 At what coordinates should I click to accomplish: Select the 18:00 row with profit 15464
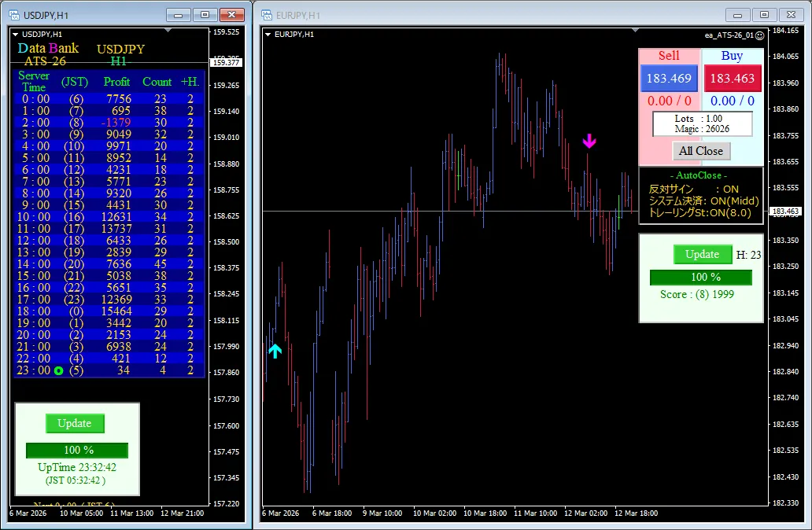[x=109, y=311]
